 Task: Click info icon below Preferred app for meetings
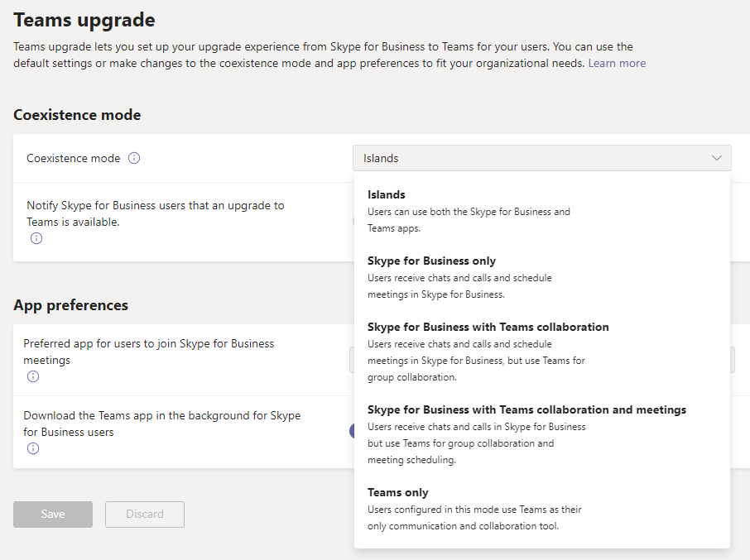(33, 376)
